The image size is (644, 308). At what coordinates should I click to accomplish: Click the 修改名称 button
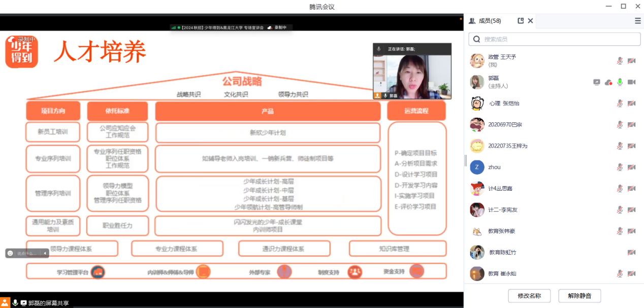529,296
